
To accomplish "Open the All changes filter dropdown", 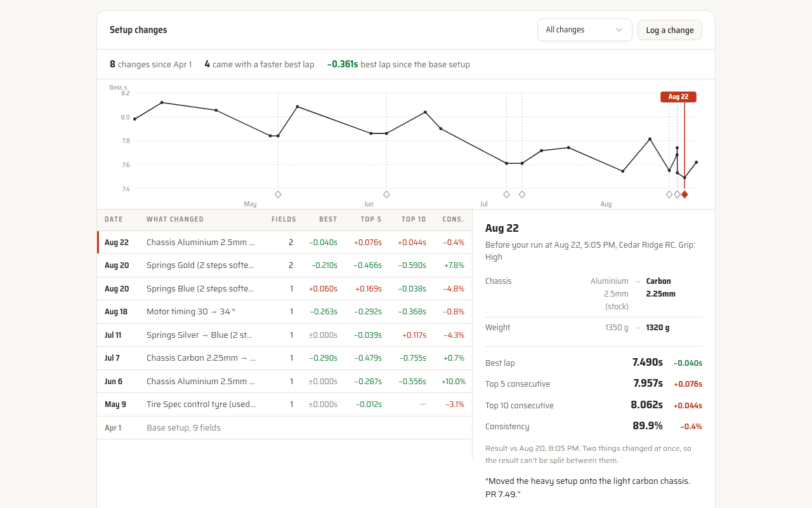I will 584,30.
